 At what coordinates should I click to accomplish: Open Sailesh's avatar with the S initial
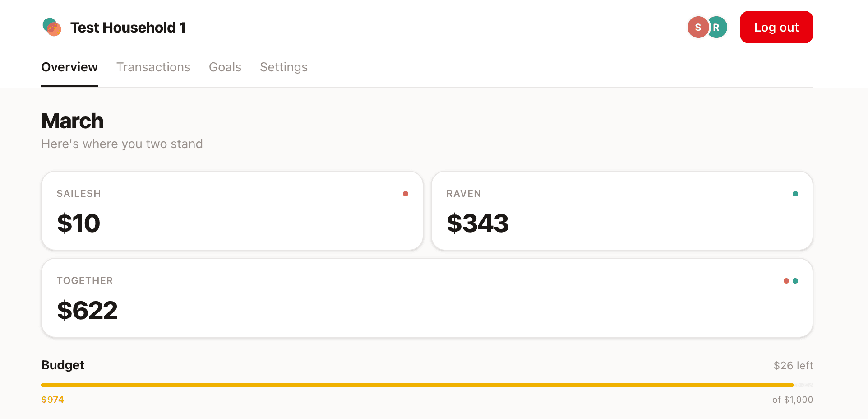point(697,27)
